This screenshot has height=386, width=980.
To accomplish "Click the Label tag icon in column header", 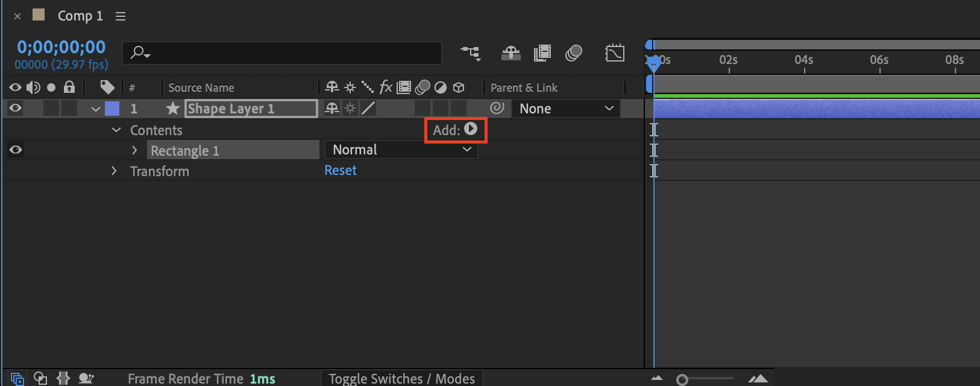I will [x=107, y=87].
